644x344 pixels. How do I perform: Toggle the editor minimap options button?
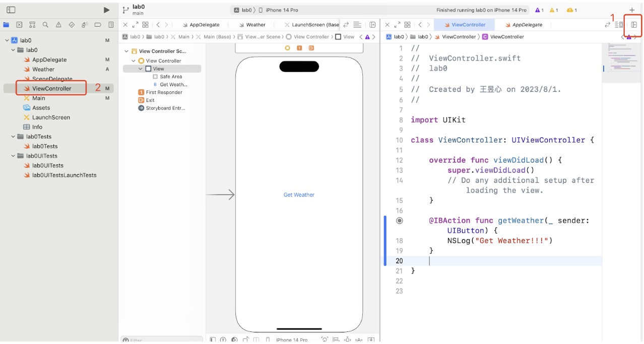619,25
